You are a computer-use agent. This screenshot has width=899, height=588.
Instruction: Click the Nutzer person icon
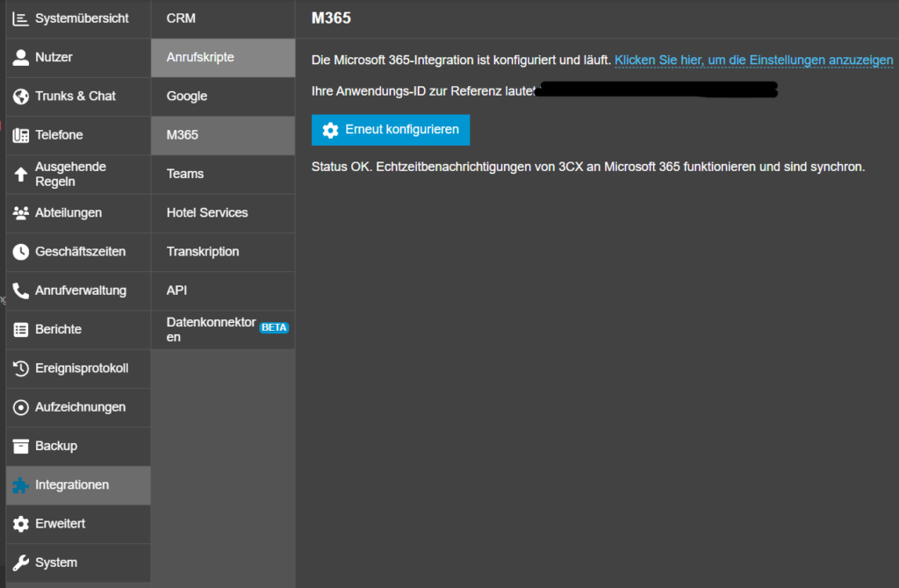21,57
